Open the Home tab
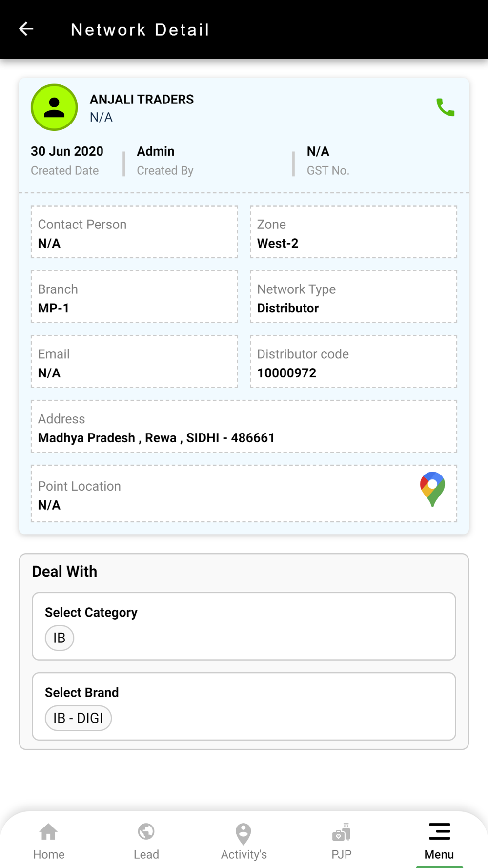The height and width of the screenshot is (868, 488). pyautogui.click(x=49, y=841)
